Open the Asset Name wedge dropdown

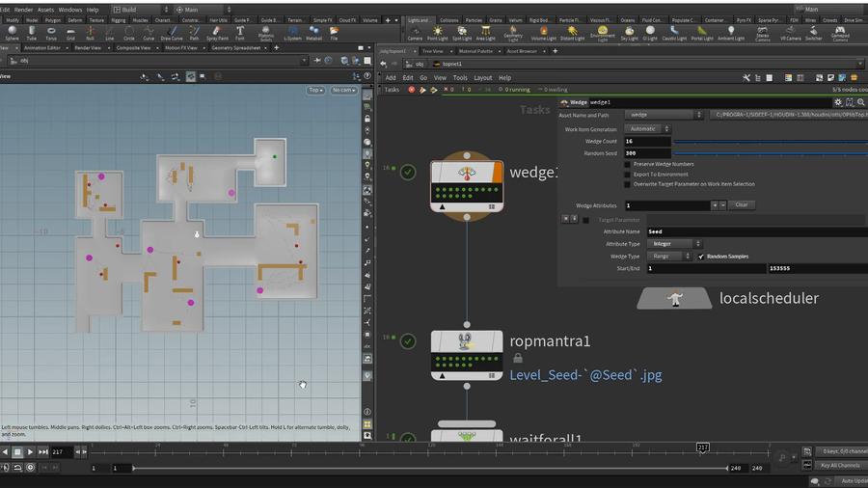coord(664,115)
